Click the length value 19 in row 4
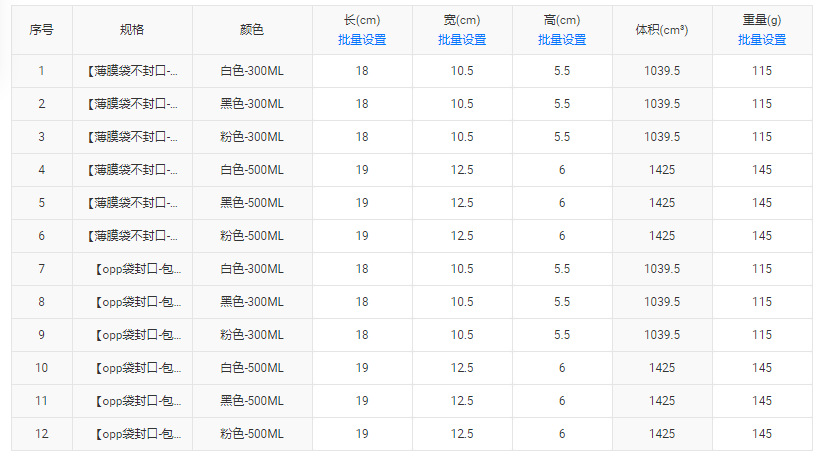Viewport: 829px width, 456px height. click(362, 170)
